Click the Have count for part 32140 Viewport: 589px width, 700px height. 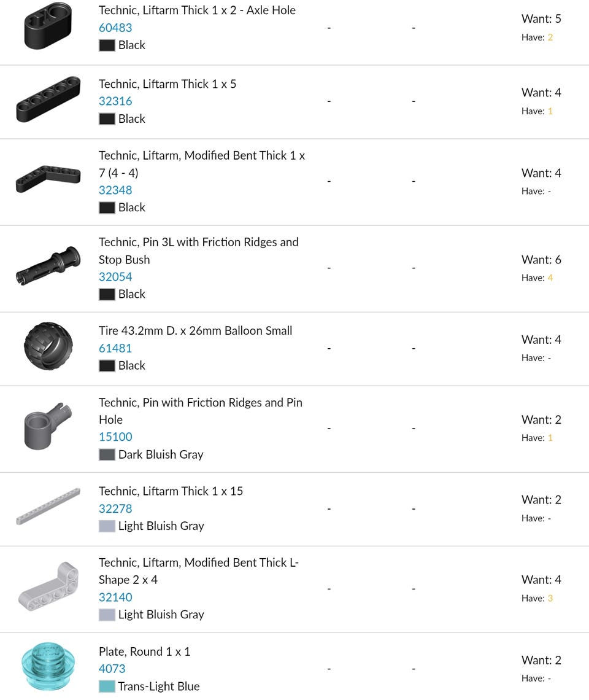tap(550, 598)
